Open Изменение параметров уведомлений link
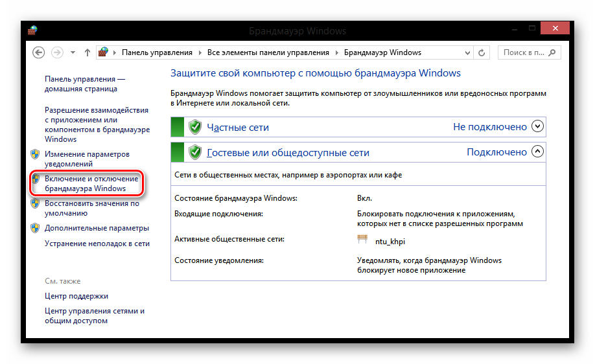The width and height of the screenshot is (595, 364). (x=87, y=159)
